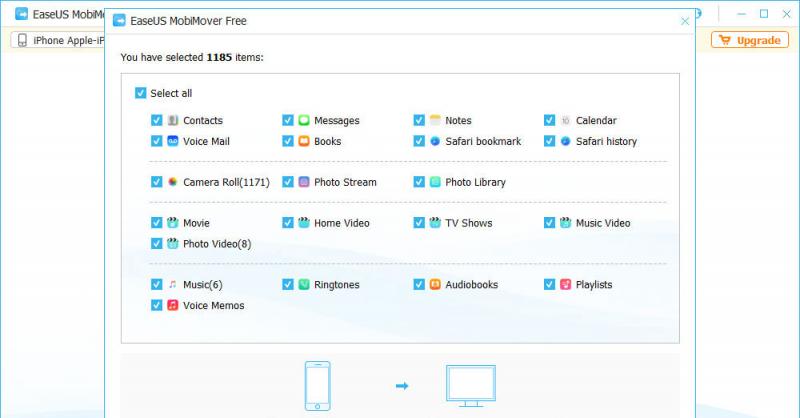Screen dimensions: 800x418
Task: Click the Voice Memos label
Action: click(213, 305)
